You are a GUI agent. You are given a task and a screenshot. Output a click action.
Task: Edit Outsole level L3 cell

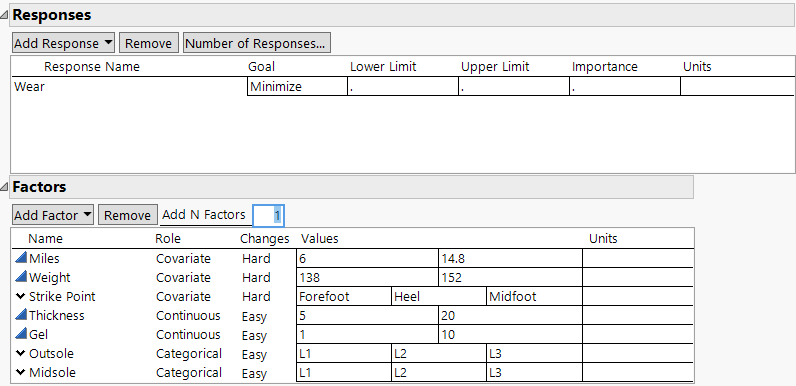(x=534, y=353)
